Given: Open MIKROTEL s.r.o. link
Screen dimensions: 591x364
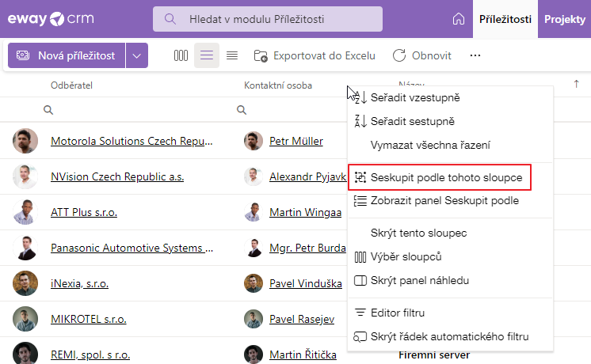Looking at the screenshot, I should (89, 319).
